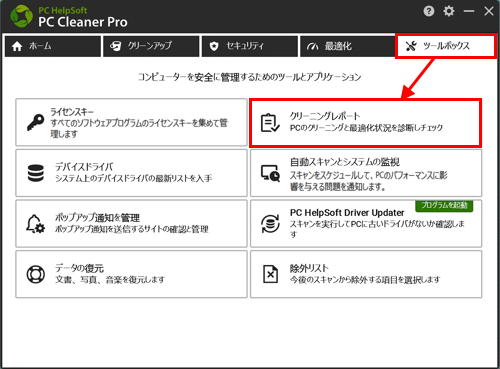The height and width of the screenshot is (369, 500).
Task: Open the デバイスドライバ tool title
Action: [84, 167]
